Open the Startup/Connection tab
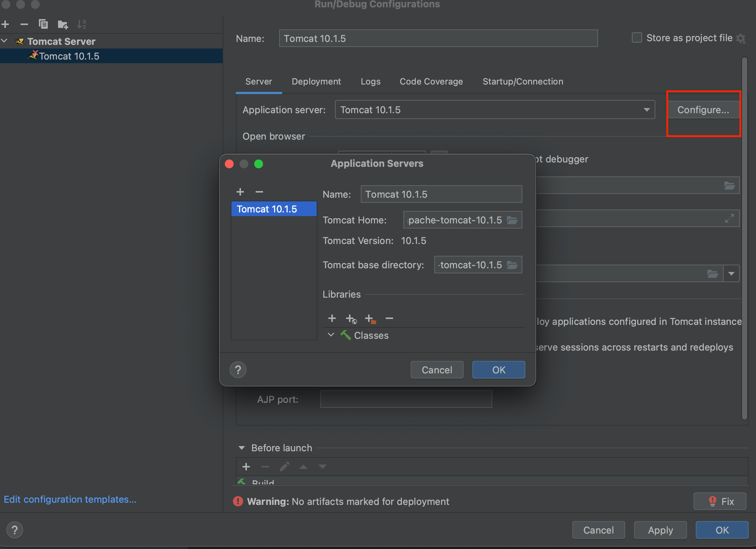The image size is (756, 549). click(x=523, y=82)
